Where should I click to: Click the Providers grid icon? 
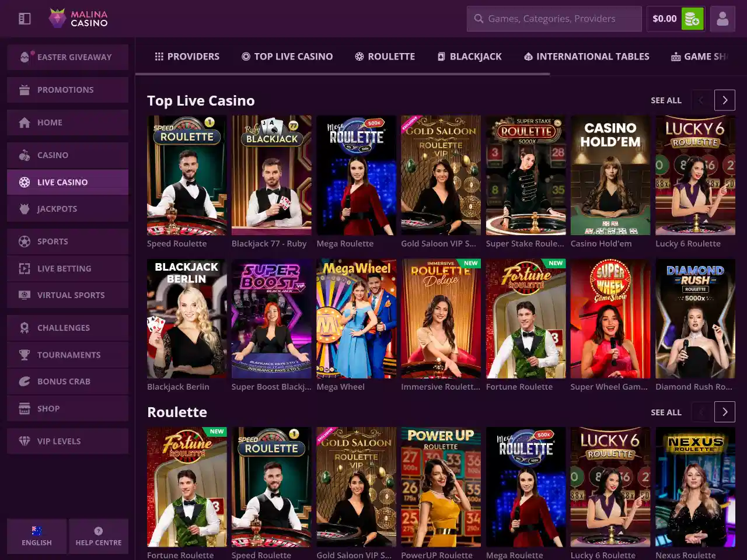159,57
